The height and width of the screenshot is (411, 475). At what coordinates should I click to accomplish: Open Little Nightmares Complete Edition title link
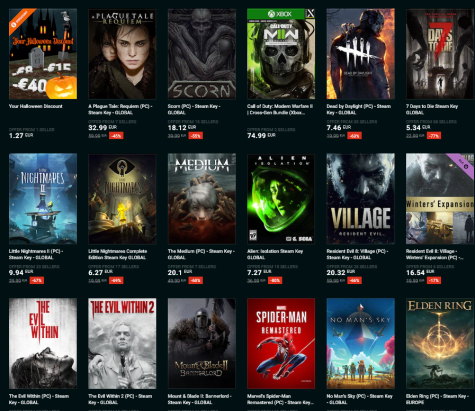point(118,254)
